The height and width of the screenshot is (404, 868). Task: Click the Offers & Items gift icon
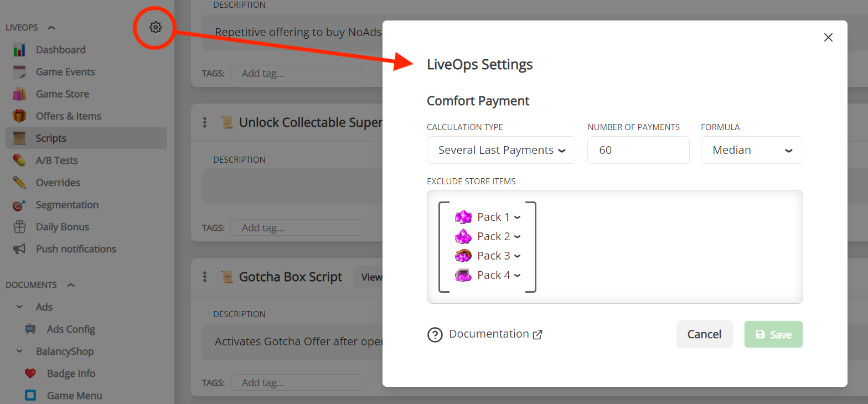click(19, 116)
